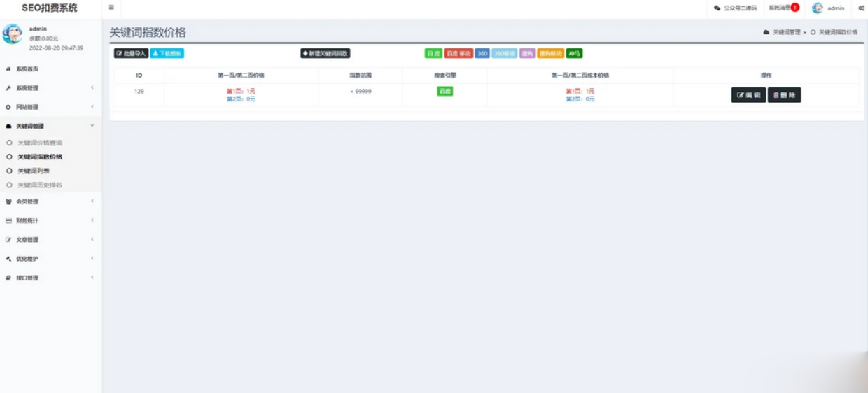This screenshot has height=393, width=868.
Task: Select the orange 搜狗移动 engine tag
Action: pyautogui.click(x=551, y=53)
